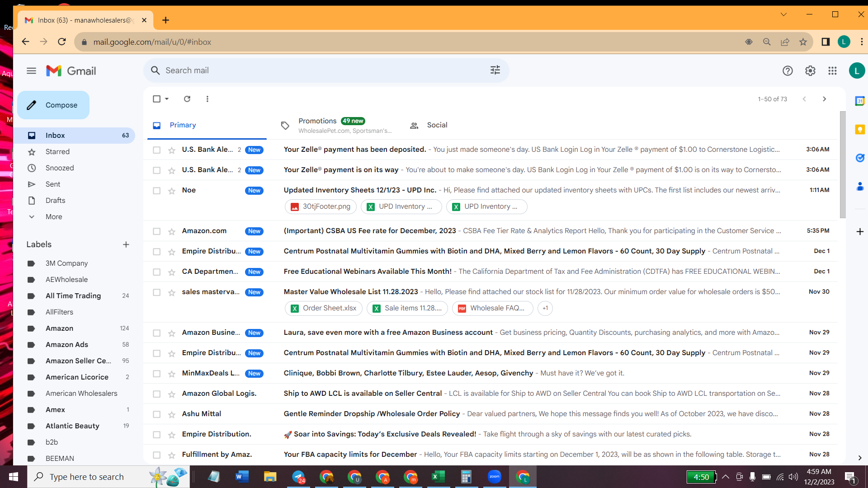Screen dimensions: 868x488
Task: Tick the Amazon Global Logistics email checkbox
Action: click(156, 394)
